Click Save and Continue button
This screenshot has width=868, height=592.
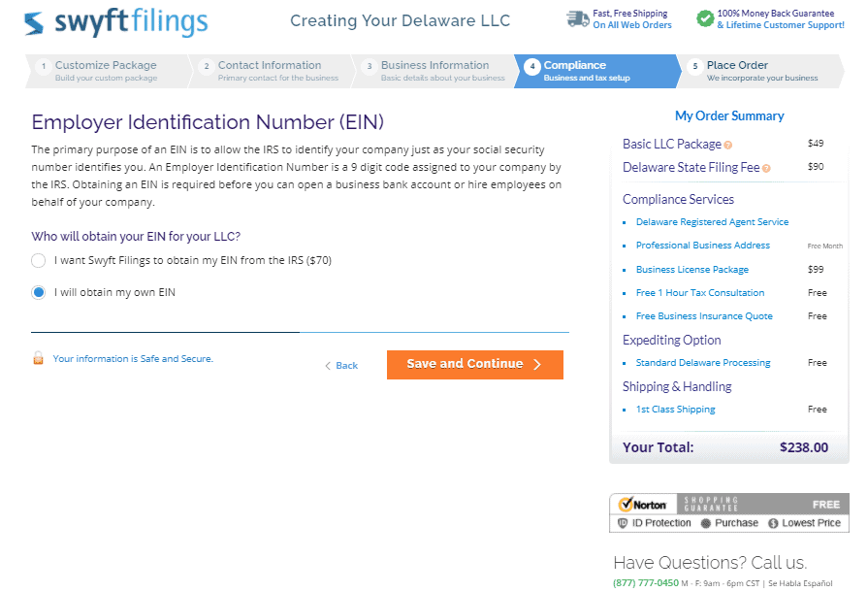pos(475,364)
